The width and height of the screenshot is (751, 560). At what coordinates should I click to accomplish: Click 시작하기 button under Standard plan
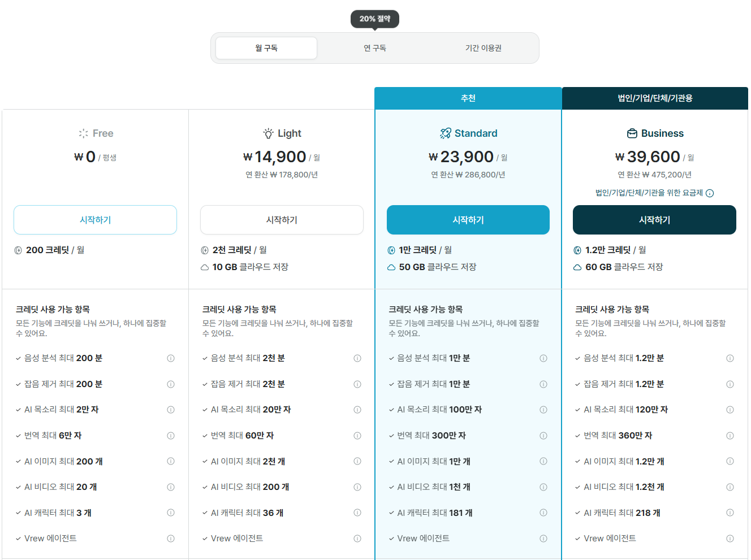pos(468,220)
